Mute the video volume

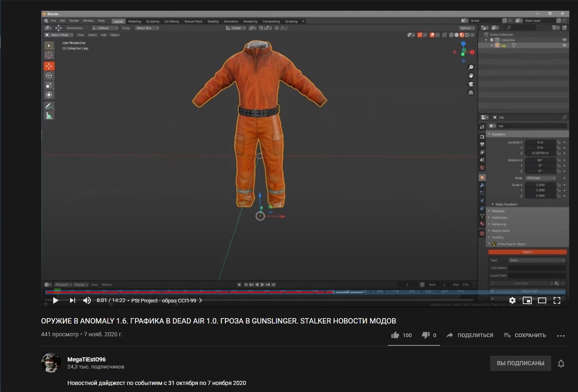coord(87,300)
